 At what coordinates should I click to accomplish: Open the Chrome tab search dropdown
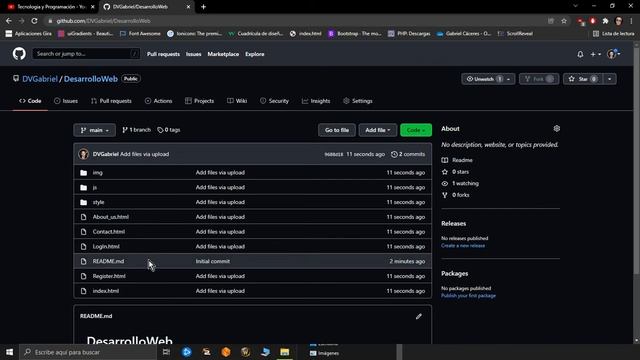[x=575, y=6]
